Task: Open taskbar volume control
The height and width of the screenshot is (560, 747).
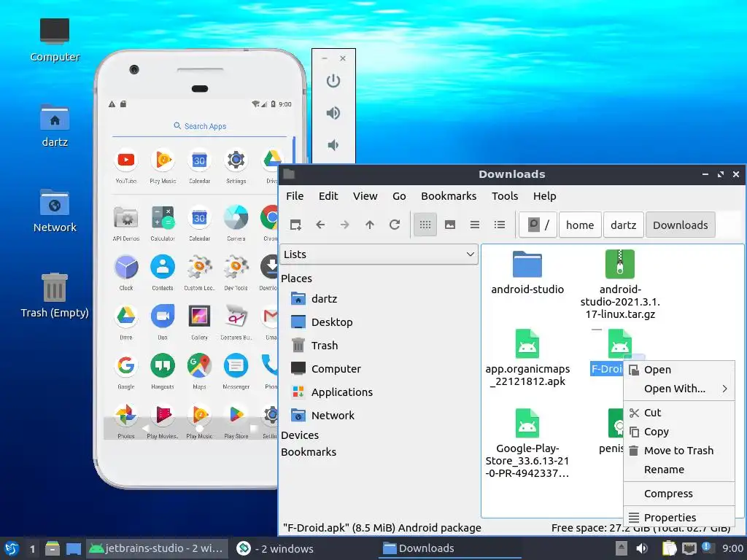Action: coord(642,548)
